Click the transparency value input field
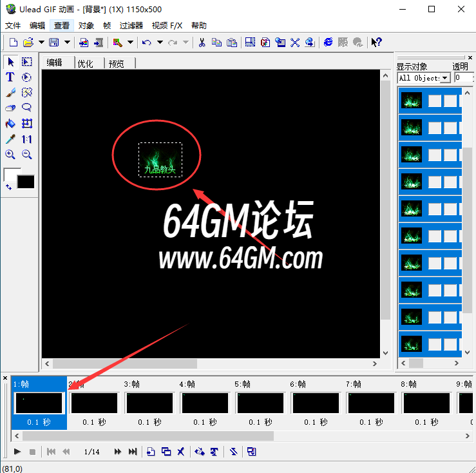Image resolution: width=476 pixels, height=473 pixels. pyautogui.click(x=464, y=78)
